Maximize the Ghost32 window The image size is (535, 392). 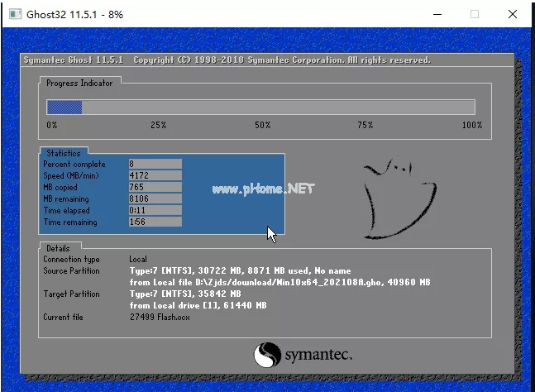(x=475, y=13)
